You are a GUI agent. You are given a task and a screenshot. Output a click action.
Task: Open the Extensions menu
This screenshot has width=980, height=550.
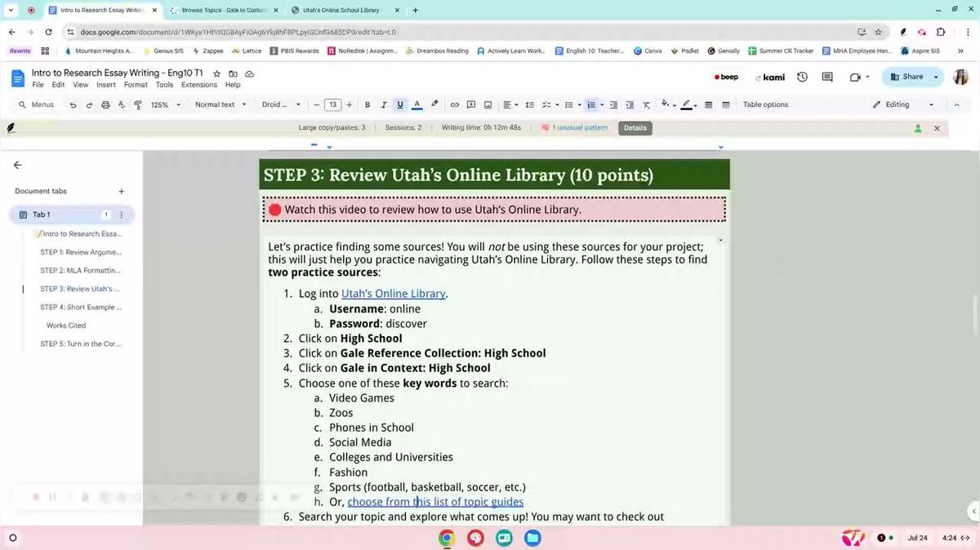199,85
